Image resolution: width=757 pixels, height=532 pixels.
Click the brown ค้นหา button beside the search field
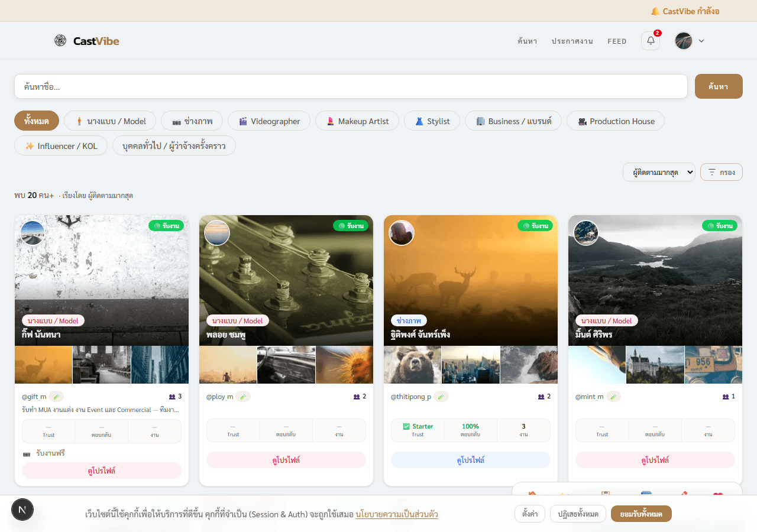coord(719,86)
